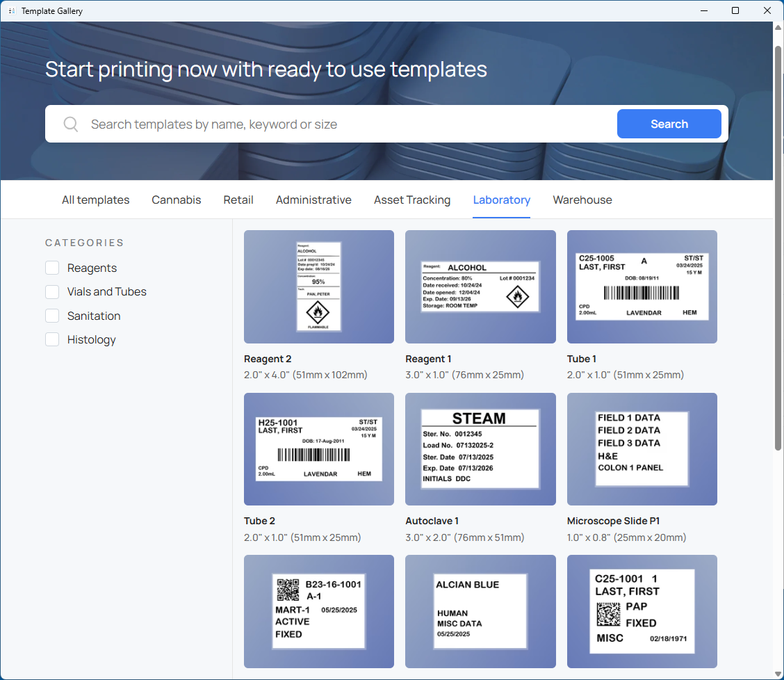This screenshot has width=784, height=680.
Task: Switch to the Warehouse tab
Action: [582, 200]
